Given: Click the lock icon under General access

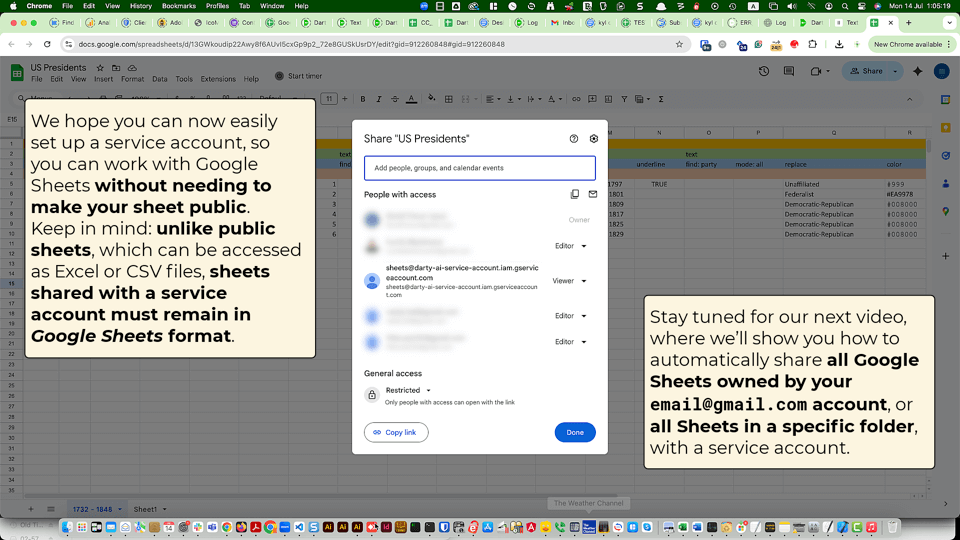Looking at the screenshot, I should pyautogui.click(x=372, y=395).
